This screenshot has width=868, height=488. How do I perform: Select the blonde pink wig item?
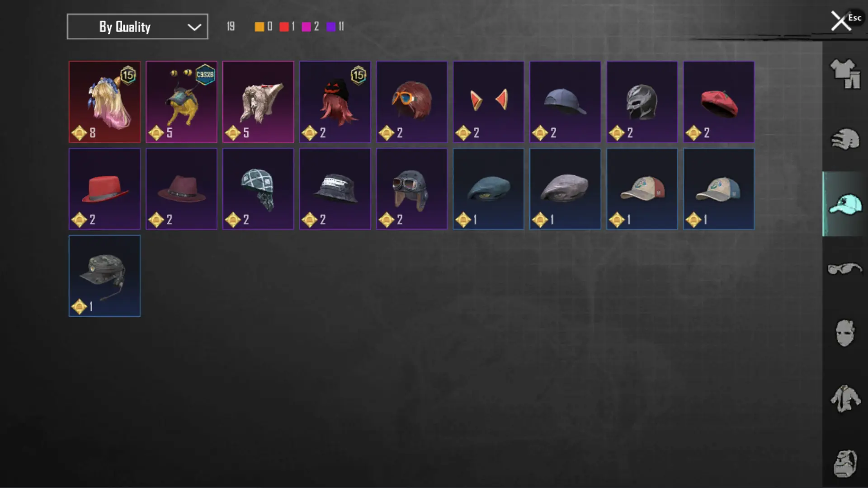[104, 102]
